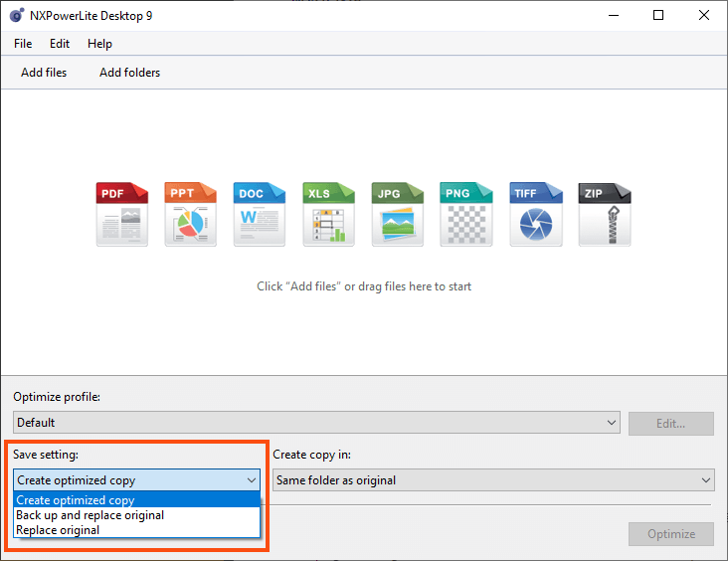
Task: Select Create optimized copy option in list
Action: 137,500
